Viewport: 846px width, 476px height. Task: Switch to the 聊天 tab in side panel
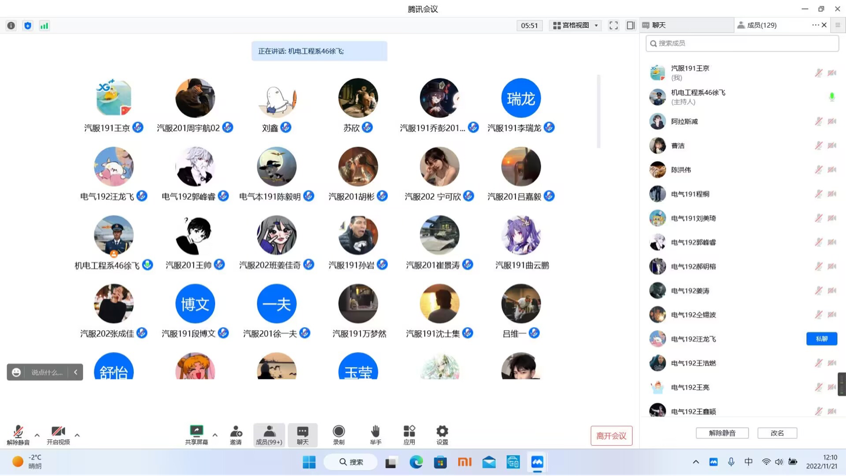tap(686, 25)
